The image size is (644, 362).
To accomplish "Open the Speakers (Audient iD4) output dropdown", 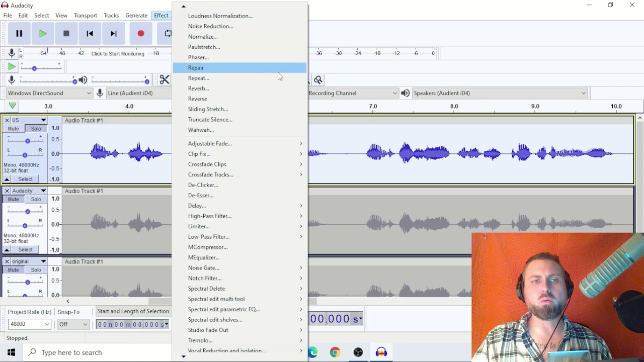I will click(x=500, y=93).
